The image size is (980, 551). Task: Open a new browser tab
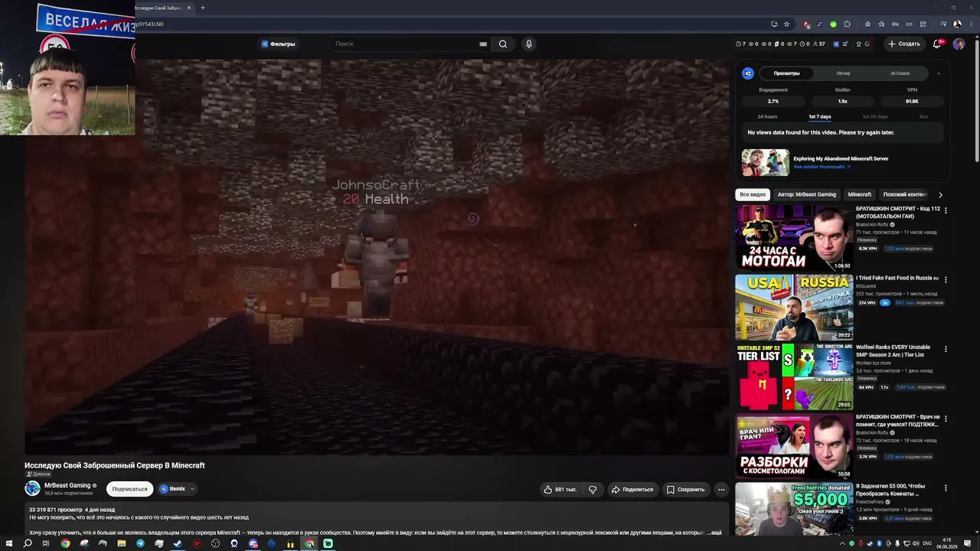pos(202,8)
